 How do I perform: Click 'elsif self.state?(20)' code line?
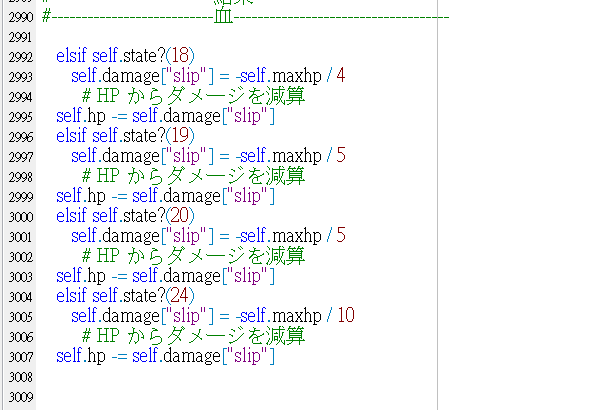(125, 216)
